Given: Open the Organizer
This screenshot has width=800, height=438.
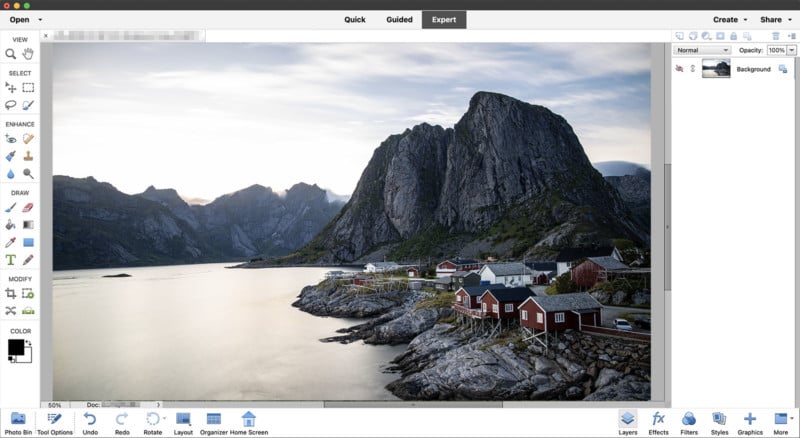Looking at the screenshot, I should pos(213,423).
